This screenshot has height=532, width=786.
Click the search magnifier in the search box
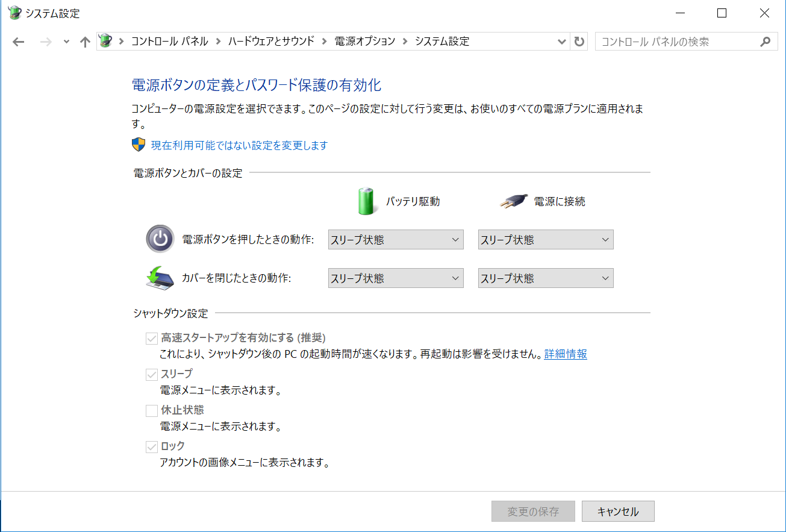pos(765,41)
